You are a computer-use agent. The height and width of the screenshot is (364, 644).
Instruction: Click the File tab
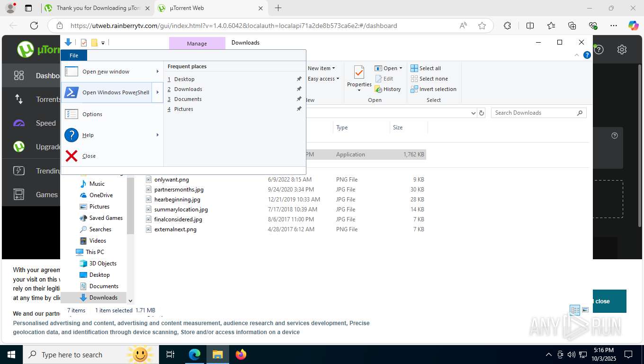pyautogui.click(x=74, y=55)
